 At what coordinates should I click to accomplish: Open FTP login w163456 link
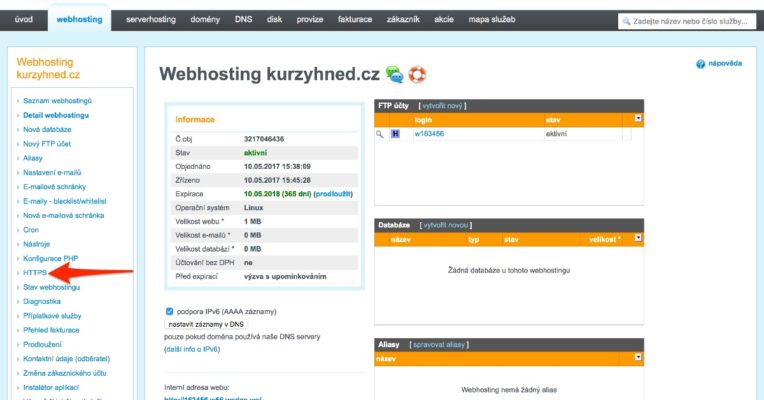click(x=429, y=133)
